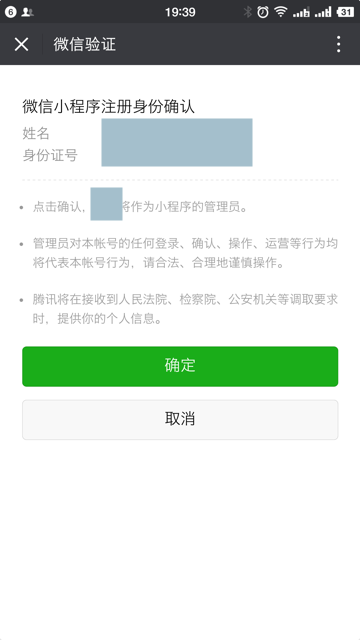The height and width of the screenshot is (640, 360).
Task: Confirm with the green 确定 button
Action: pyautogui.click(x=180, y=366)
